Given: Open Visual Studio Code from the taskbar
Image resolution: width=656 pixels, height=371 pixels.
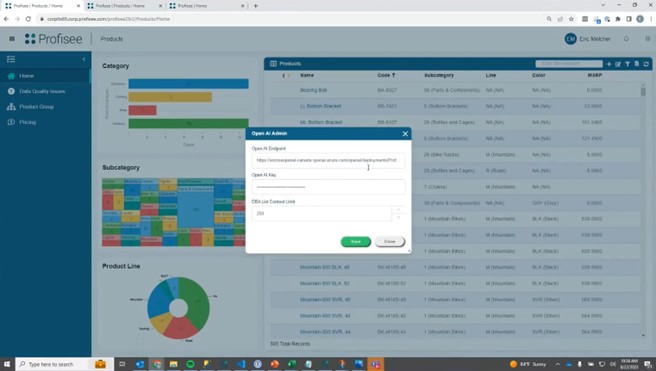Looking at the screenshot, I should tap(241, 364).
